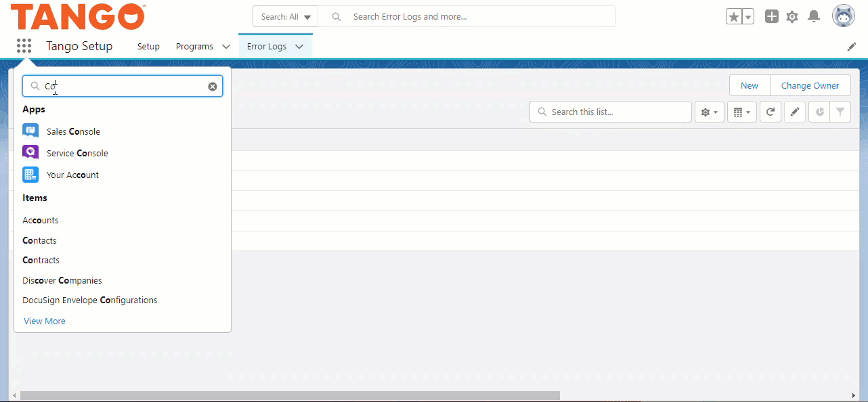Click the notifications bell icon
The image size is (868, 402).
(814, 16)
